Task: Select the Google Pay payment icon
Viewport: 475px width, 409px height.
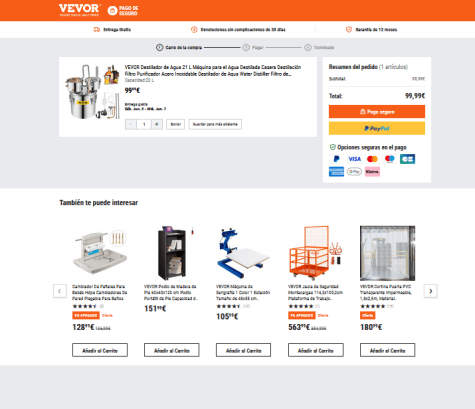Action: click(x=354, y=172)
